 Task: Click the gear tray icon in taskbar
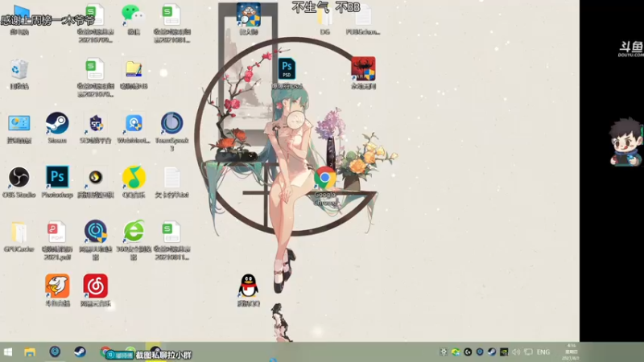[444, 352]
